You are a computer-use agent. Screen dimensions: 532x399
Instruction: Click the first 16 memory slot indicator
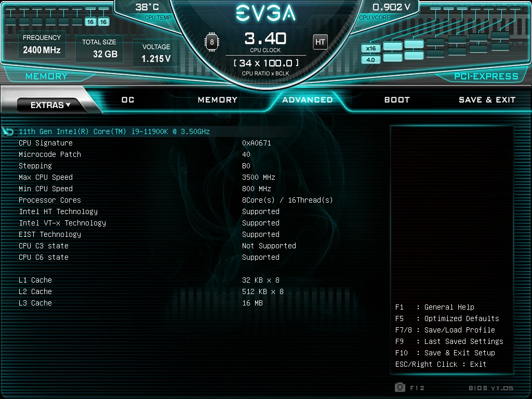[90, 22]
